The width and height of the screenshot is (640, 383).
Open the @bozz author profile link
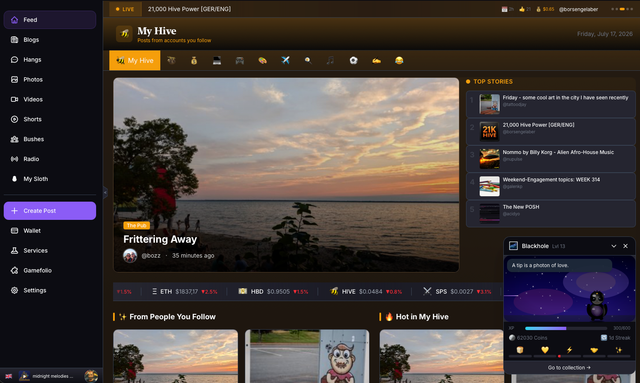pyautogui.click(x=151, y=256)
